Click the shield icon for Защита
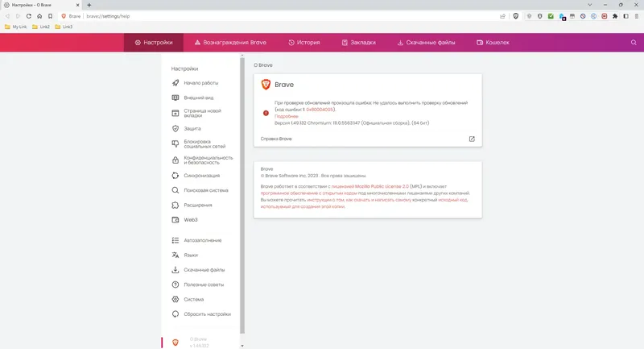Screen dimensions: 644x349 click(x=175, y=129)
